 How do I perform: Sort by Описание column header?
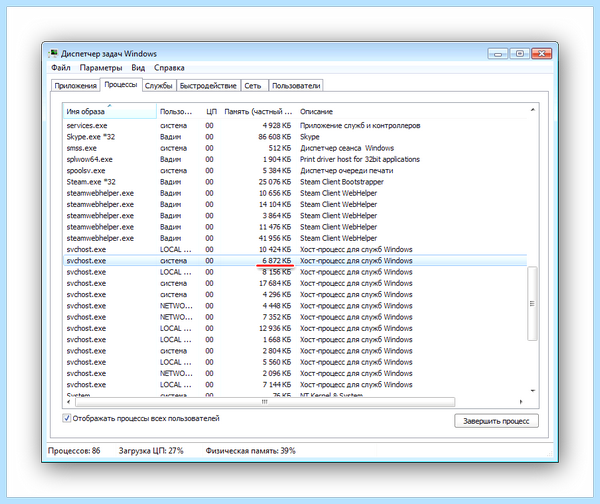(x=411, y=111)
